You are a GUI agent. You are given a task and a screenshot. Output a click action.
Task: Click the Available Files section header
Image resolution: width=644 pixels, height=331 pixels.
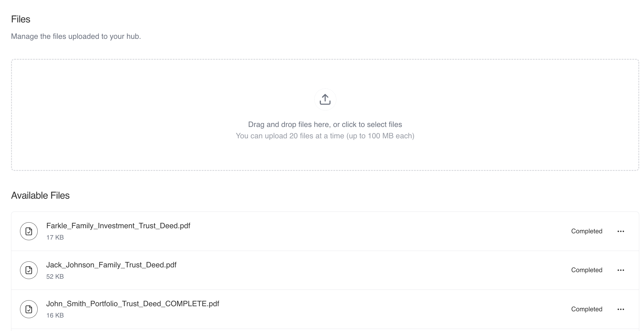40,195
